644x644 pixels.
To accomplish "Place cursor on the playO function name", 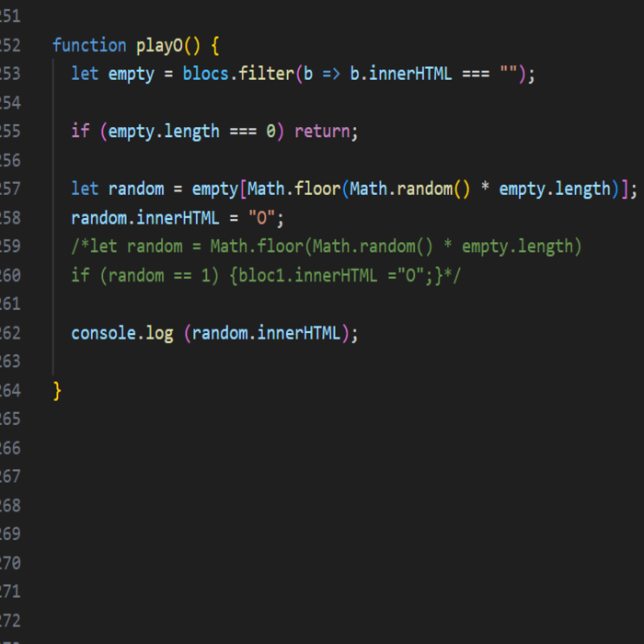I will [159, 45].
